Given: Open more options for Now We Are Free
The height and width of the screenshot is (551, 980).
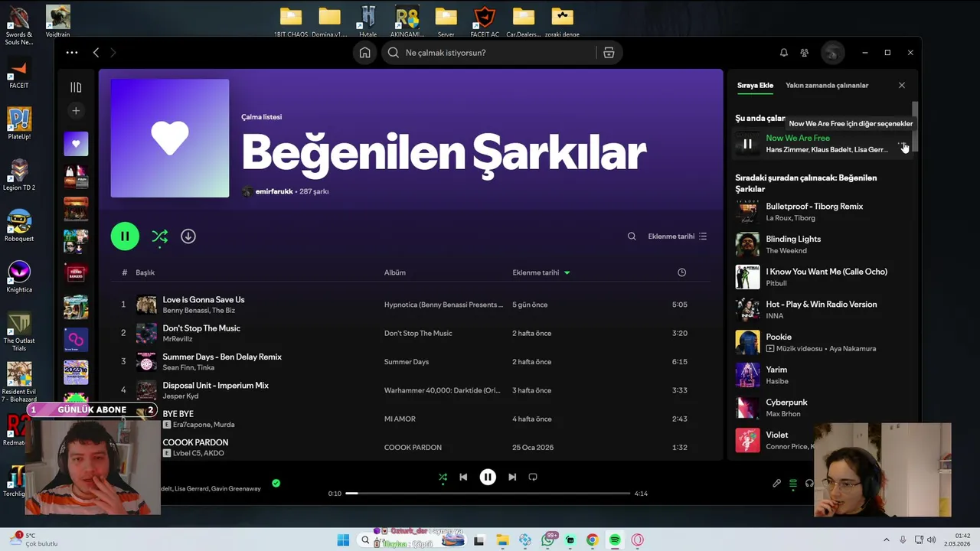Looking at the screenshot, I should pyautogui.click(x=903, y=144).
